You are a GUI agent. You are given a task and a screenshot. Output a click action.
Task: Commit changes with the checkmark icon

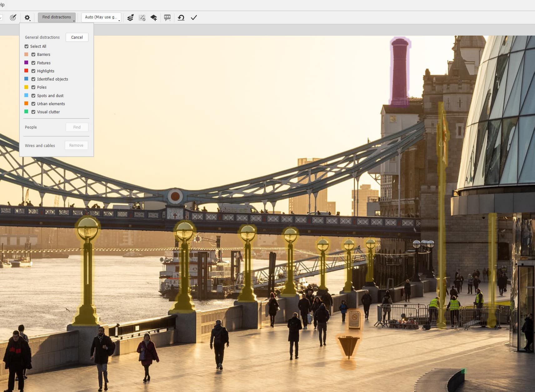point(194,17)
